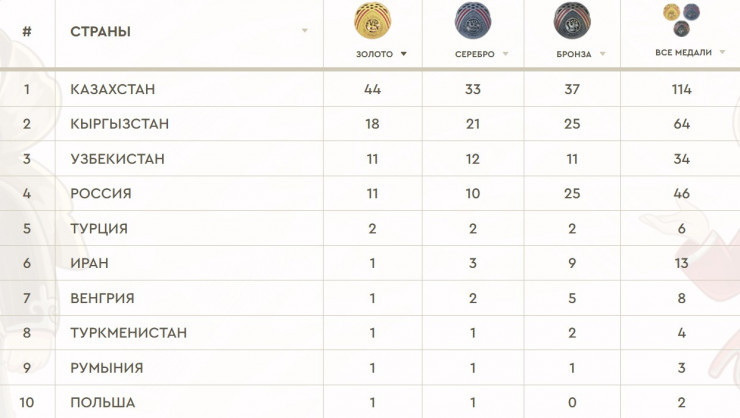Sort by ЗОЛОТО column arrow
Screen dimensions: 740x418
pyautogui.click(x=404, y=54)
